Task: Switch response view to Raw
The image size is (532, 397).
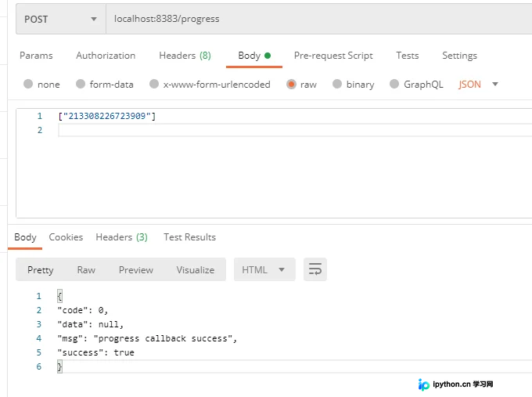Action: [x=86, y=270]
